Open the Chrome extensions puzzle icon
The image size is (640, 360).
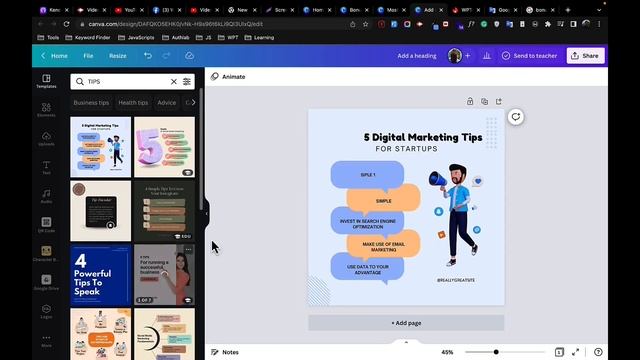(x=548, y=24)
